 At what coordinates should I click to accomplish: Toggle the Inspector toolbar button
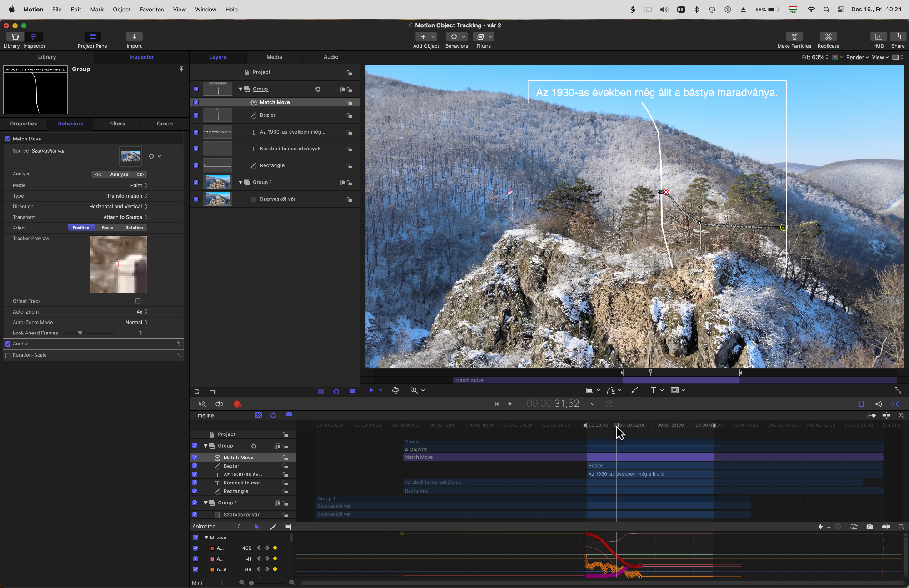pos(34,37)
